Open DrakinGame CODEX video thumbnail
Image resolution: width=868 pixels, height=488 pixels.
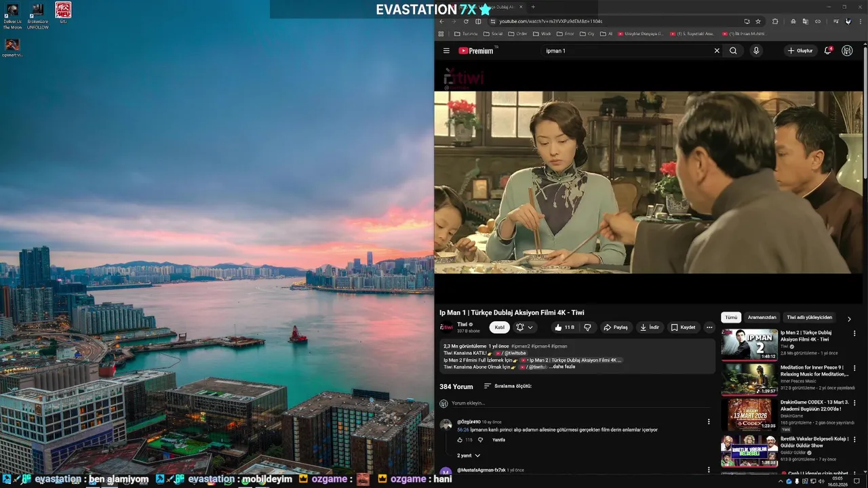749,414
